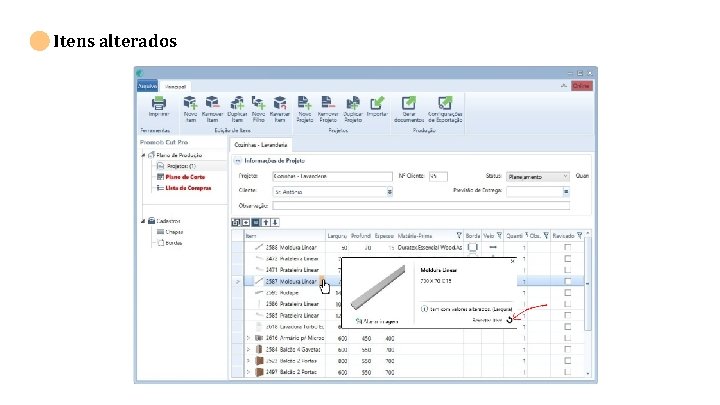720x405 pixels.
Task: Click the Projeto name input field
Action: pyautogui.click(x=332, y=176)
